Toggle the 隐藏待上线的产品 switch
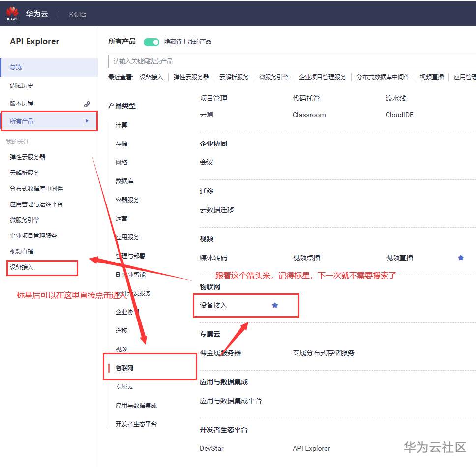Image resolution: width=476 pixels, height=467 pixels. point(151,42)
